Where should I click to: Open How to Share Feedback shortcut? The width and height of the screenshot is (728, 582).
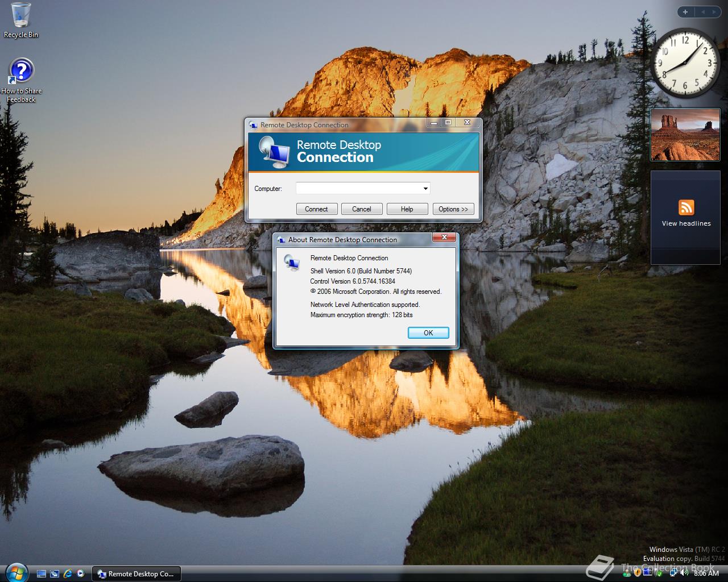click(21, 80)
